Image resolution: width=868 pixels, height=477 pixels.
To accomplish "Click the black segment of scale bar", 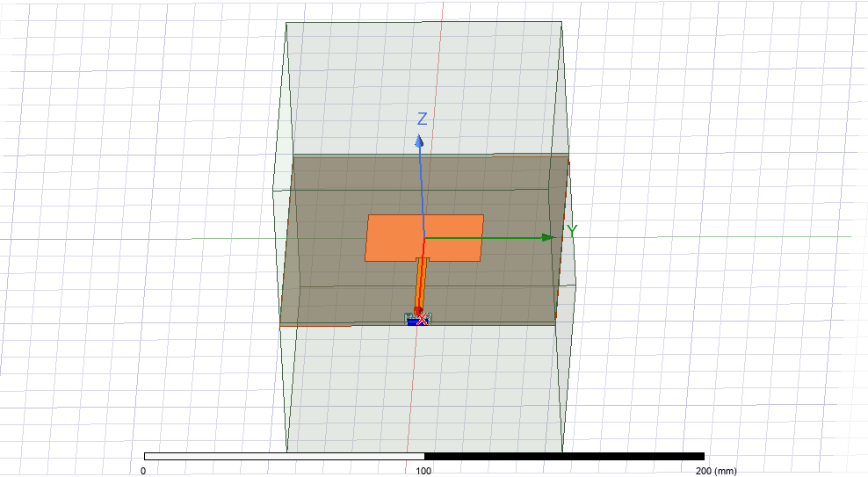I will [564, 457].
